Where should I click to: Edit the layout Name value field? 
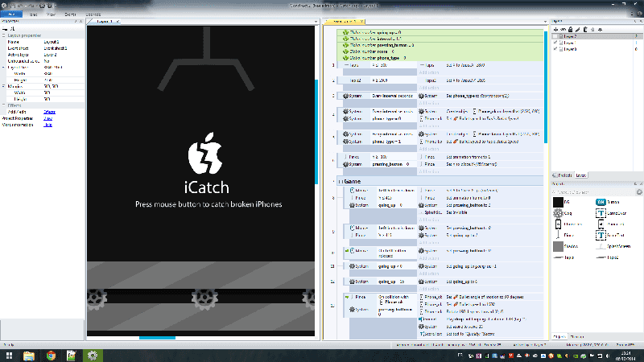pyautogui.click(x=64, y=42)
